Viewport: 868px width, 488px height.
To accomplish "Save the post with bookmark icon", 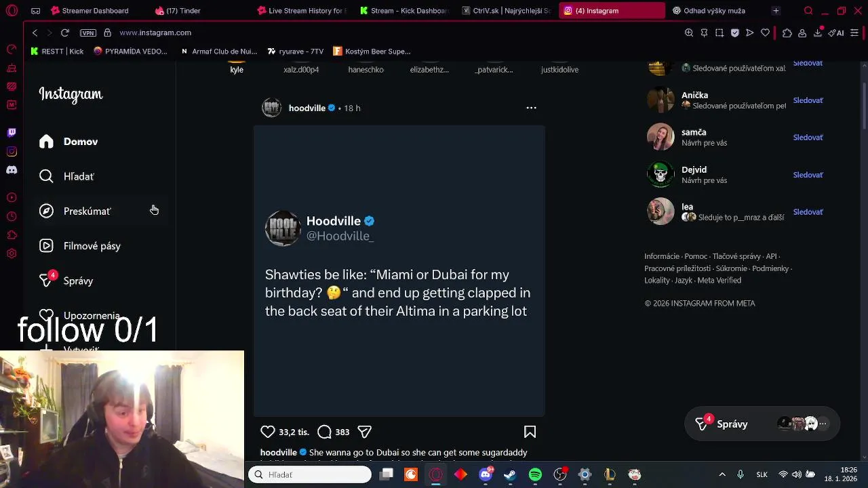I will 530,432.
